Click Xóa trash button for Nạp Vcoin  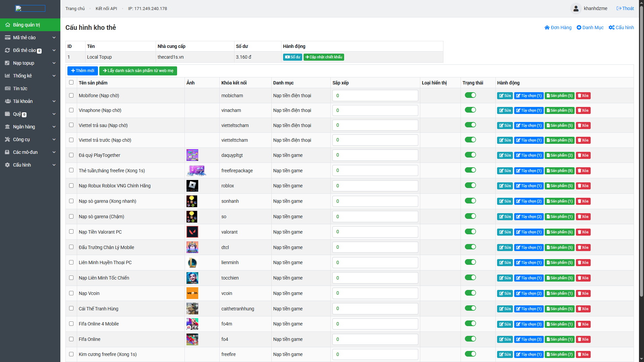point(583,293)
